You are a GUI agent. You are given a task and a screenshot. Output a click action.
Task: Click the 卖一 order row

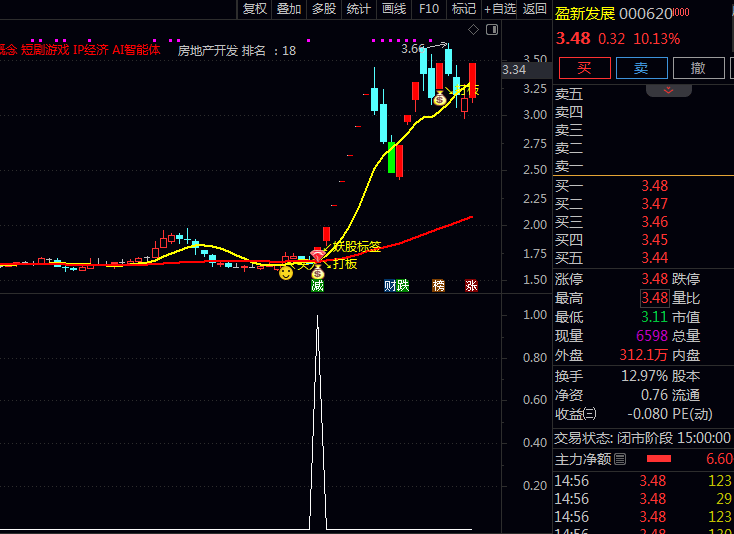tap(643, 166)
